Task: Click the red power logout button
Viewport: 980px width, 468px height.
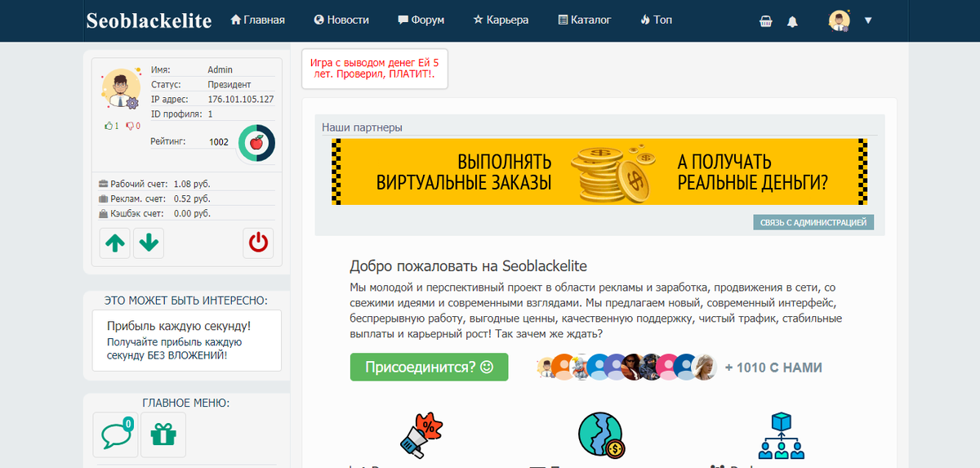Action: [x=258, y=243]
